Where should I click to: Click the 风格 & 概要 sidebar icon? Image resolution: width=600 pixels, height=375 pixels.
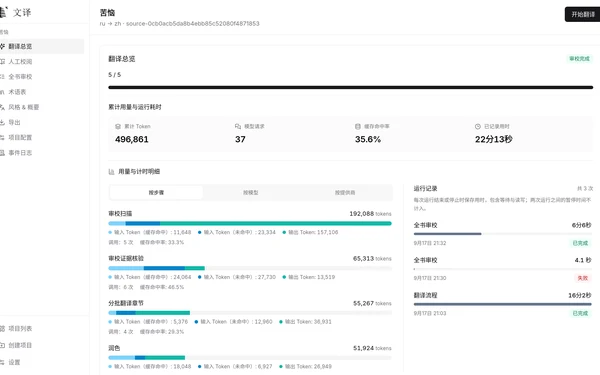(2, 107)
